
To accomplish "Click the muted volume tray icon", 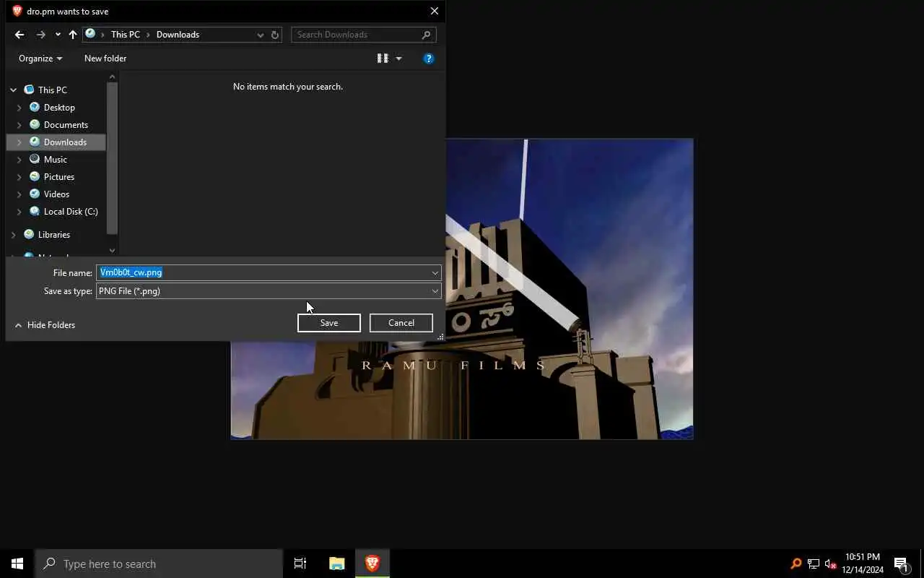I will pos(831,564).
